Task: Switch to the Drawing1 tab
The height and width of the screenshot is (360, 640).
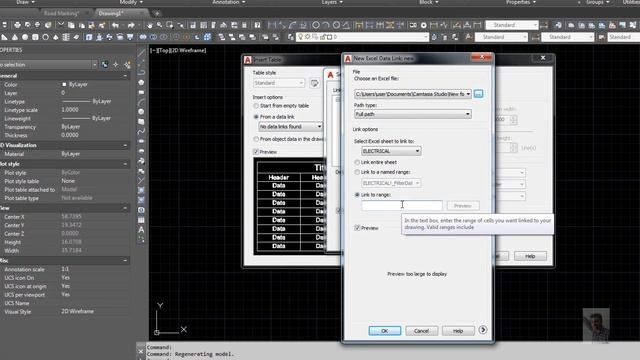Action: 111,13
